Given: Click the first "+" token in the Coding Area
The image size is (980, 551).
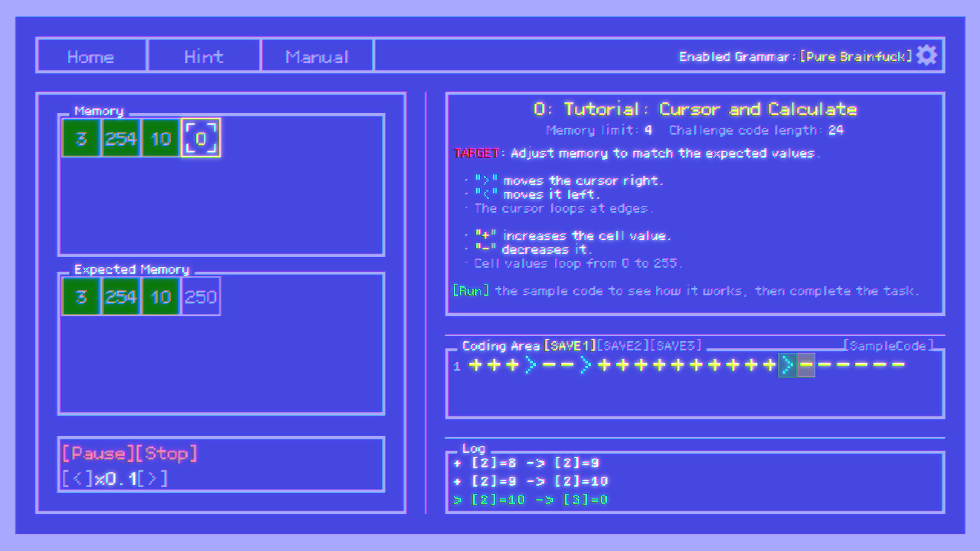Looking at the screenshot, I should (x=474, y=365).
